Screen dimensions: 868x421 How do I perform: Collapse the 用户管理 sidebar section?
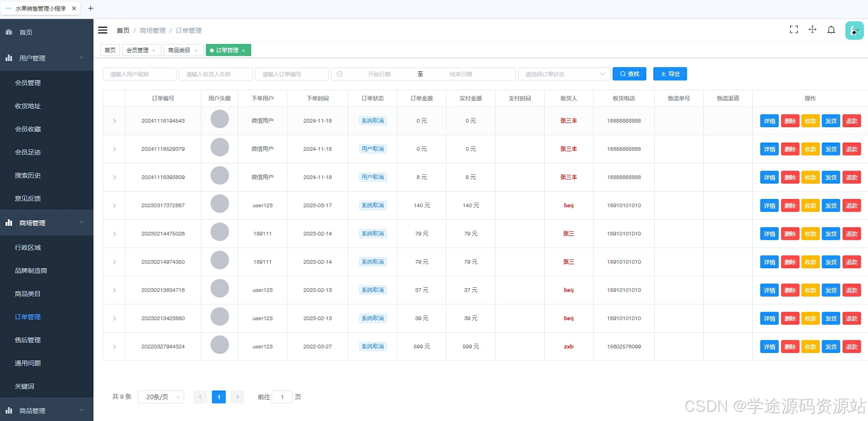46,58
